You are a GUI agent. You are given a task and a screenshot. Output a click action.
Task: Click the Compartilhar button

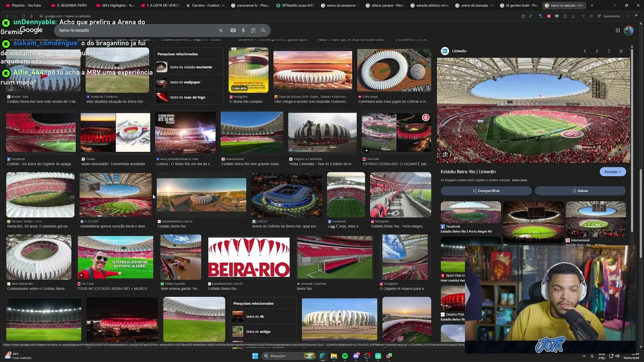pos(486,191)
